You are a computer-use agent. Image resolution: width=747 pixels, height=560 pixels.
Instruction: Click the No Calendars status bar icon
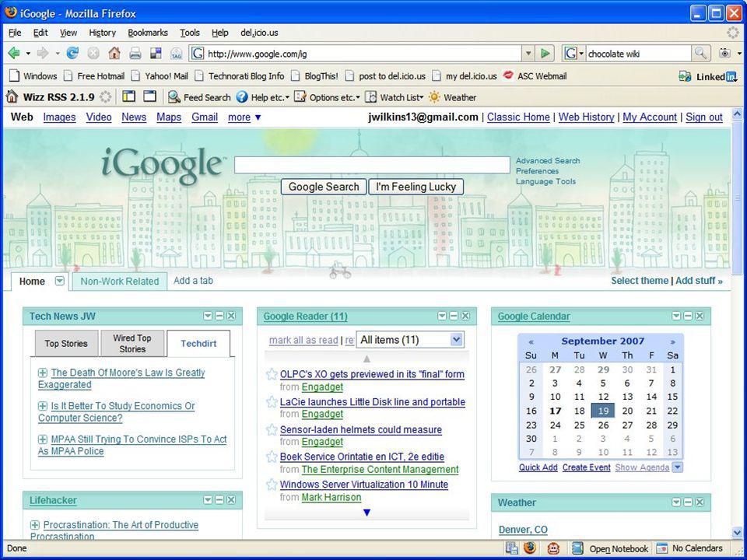pos(661,548)
